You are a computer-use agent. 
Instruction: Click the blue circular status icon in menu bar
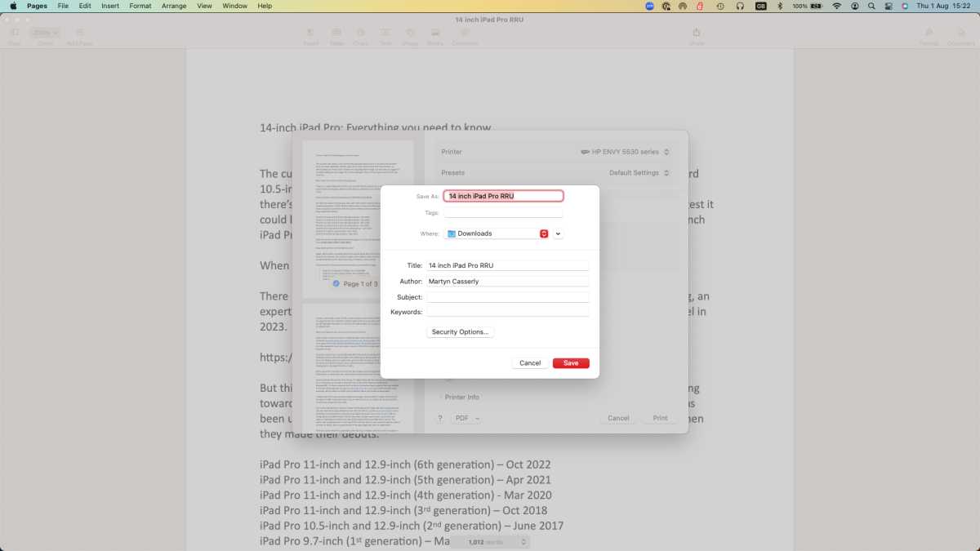[x=650, y=6]
